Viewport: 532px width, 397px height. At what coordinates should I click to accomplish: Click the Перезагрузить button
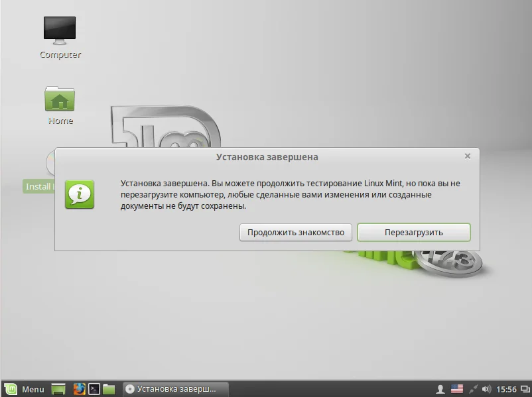point(413,232)
